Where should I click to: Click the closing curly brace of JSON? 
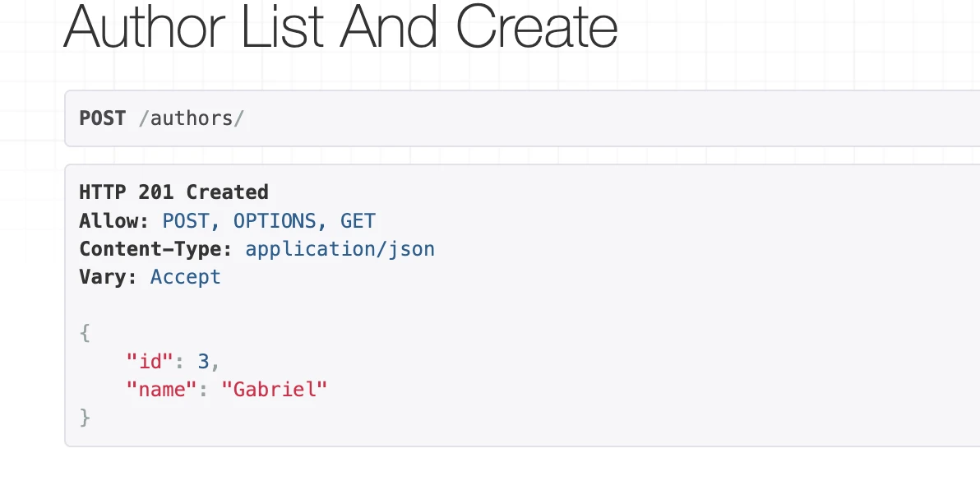click(85, 418)
